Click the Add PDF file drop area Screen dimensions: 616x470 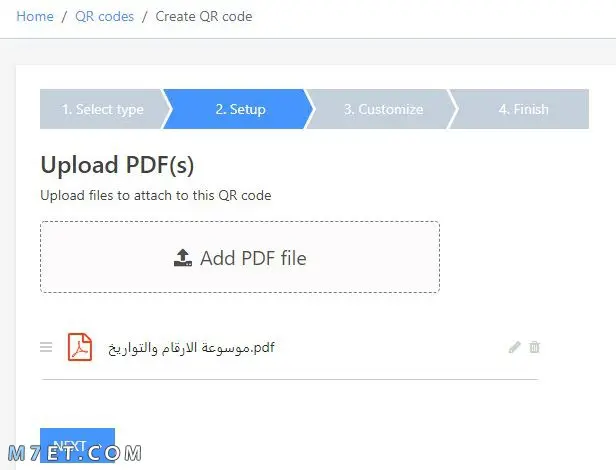240,257
